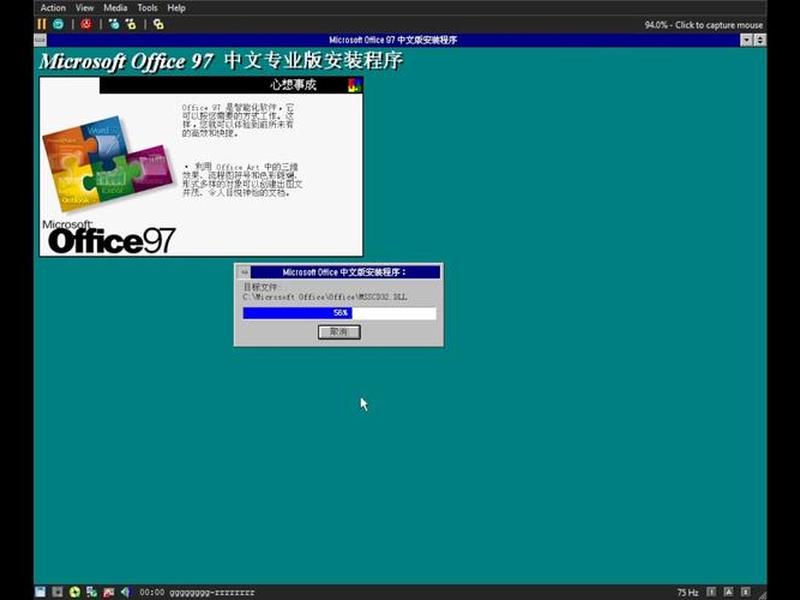Click the 目标文件 label in the progress dialog
Image resolution: width=800 pixels, height=600 pixels.
point(261,287)
